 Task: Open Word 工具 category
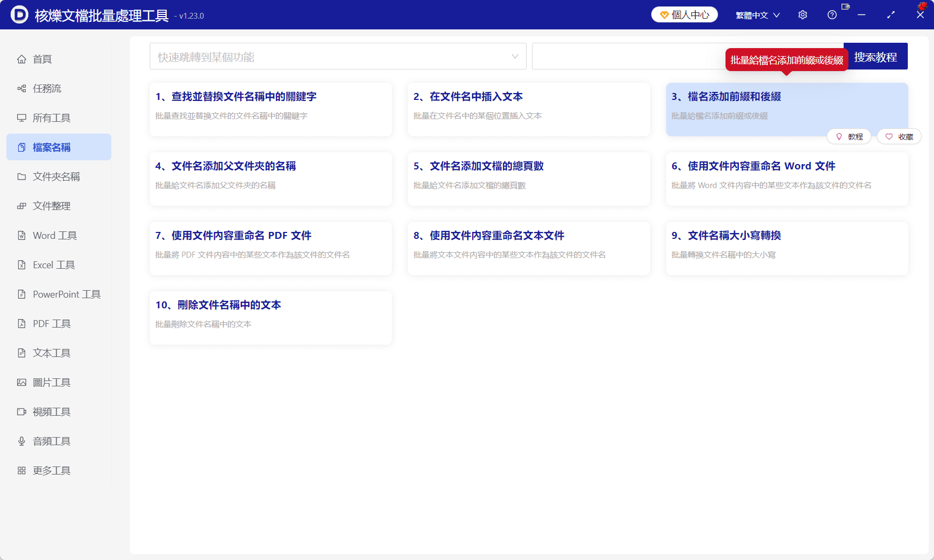pyautogui.click(x=59, y=236)
